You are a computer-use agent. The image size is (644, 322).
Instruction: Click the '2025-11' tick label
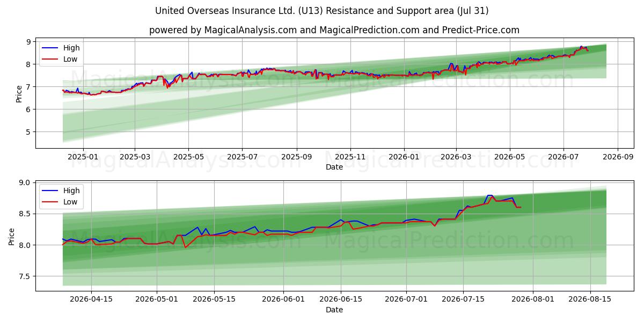(x=350, y=157)
